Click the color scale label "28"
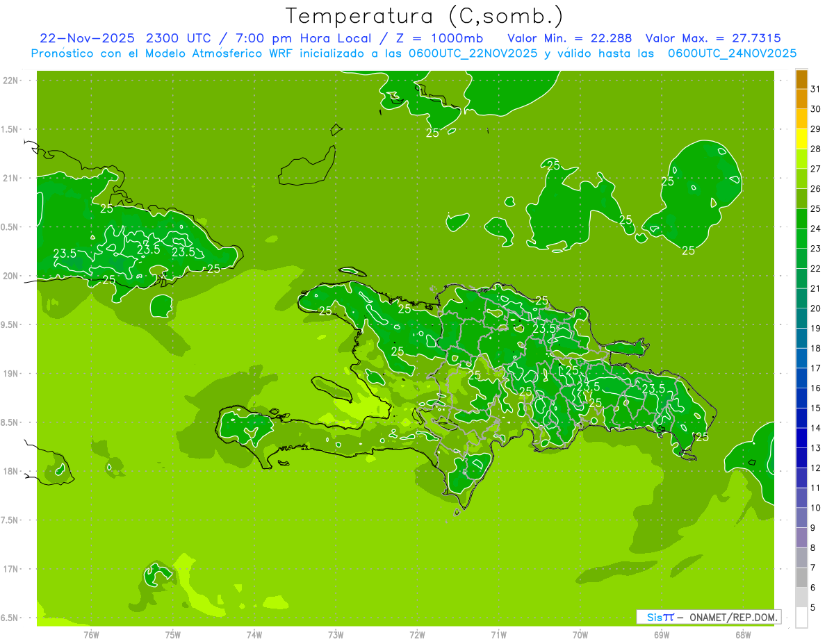 tap(816, 149)
